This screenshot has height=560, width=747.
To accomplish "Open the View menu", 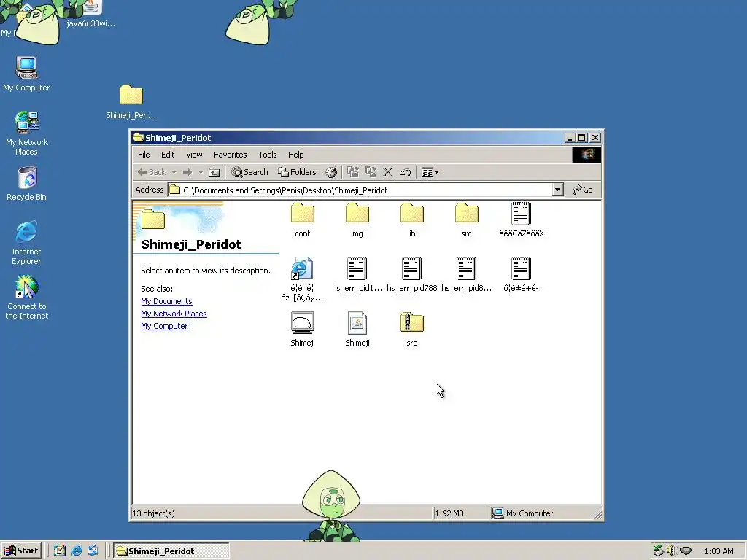I will (194, 155).
